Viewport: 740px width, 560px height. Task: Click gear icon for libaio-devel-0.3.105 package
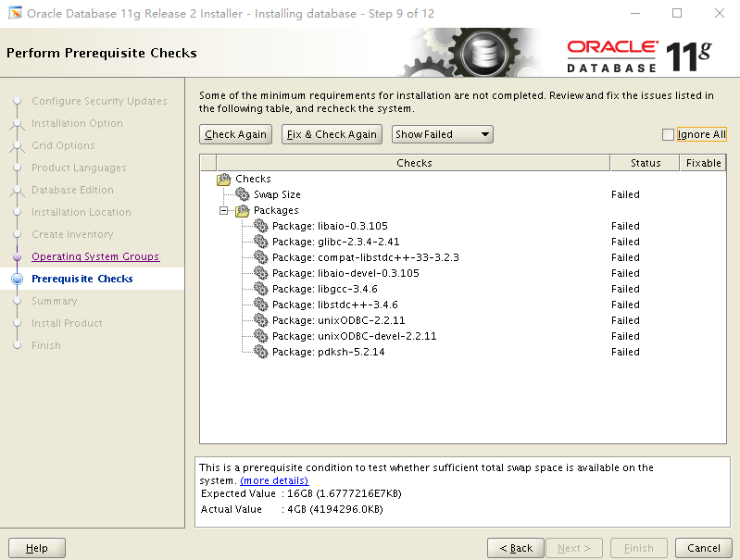(x=260, y=273)
